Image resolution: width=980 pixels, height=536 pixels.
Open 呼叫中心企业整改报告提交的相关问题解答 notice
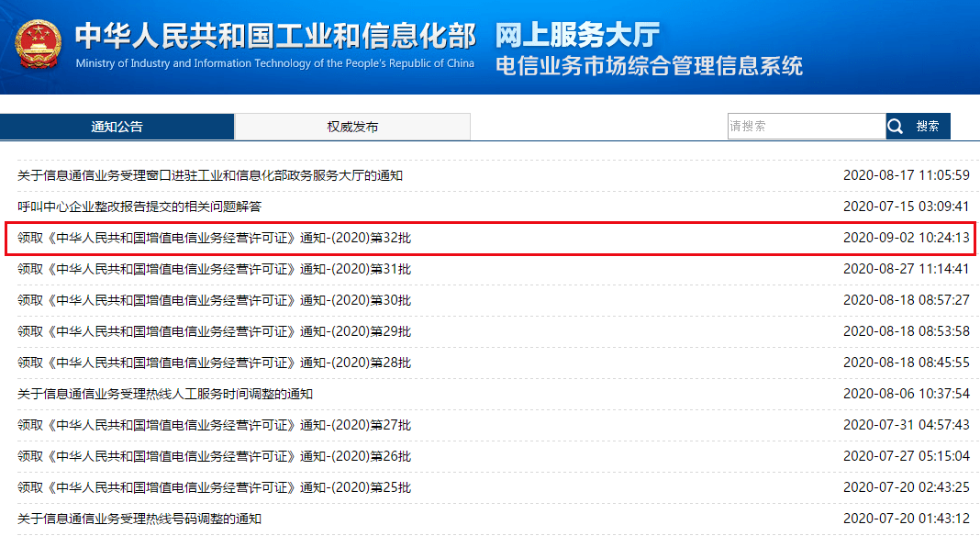pos(139,207)
